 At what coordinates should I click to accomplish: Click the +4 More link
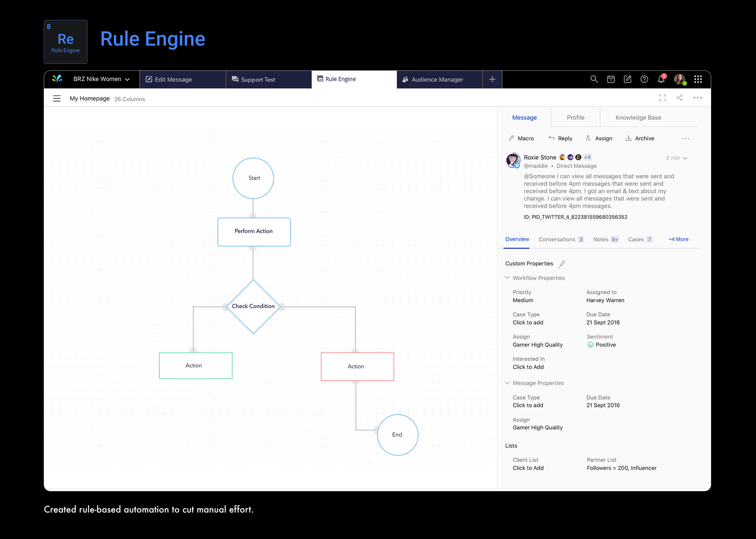pyautogui.click(x=678, y=239)
